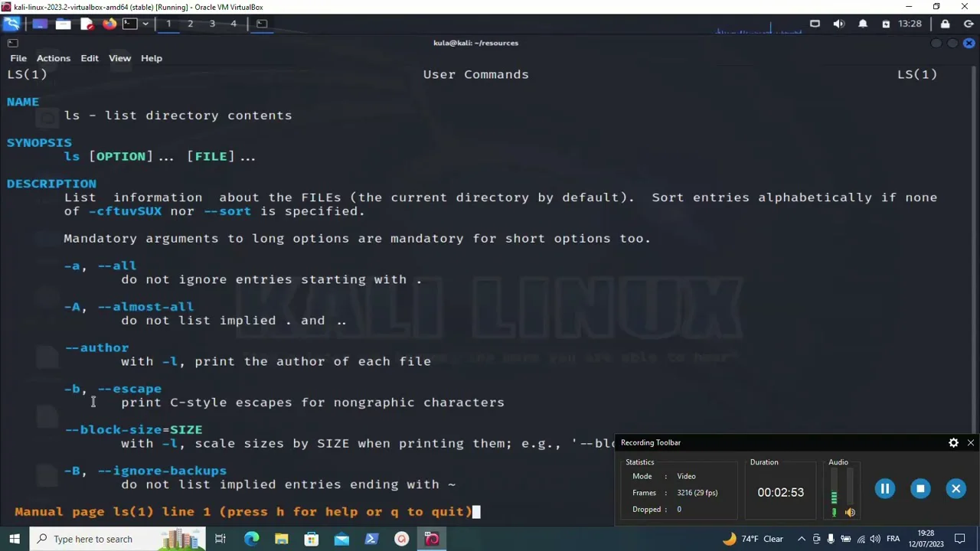Viewport: 980px width, 551px height.
Task: Click the Windows taskbar search box
Action: click(x=118, y=539)
